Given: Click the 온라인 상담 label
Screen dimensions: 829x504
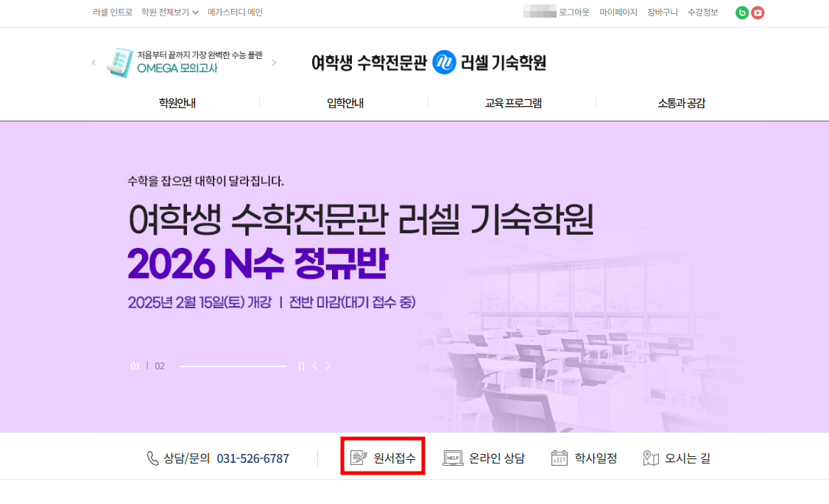Looking at the screenshot, I should (497, 458).
